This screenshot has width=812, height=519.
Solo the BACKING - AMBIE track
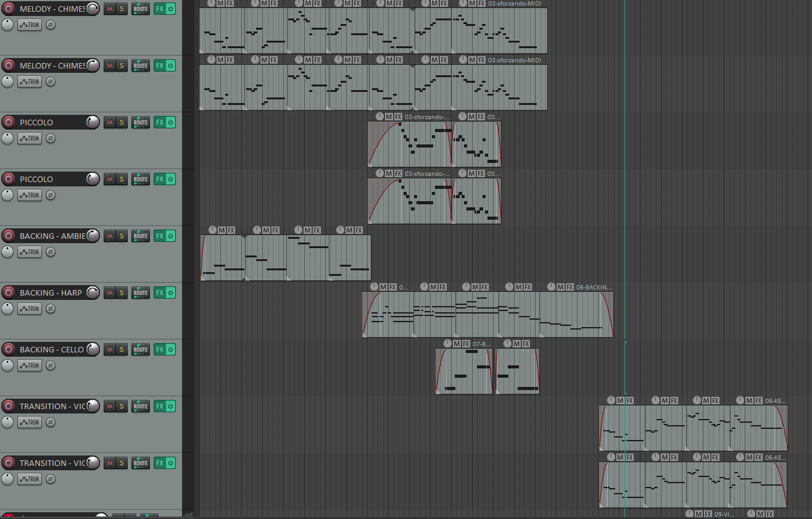121,236
